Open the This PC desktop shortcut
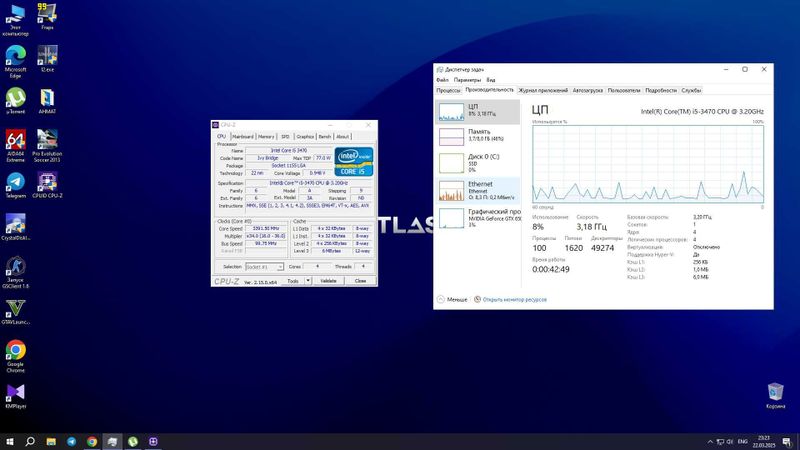Image resolution: width=800 pixels, height=450 pixels. tap(15, 19)
